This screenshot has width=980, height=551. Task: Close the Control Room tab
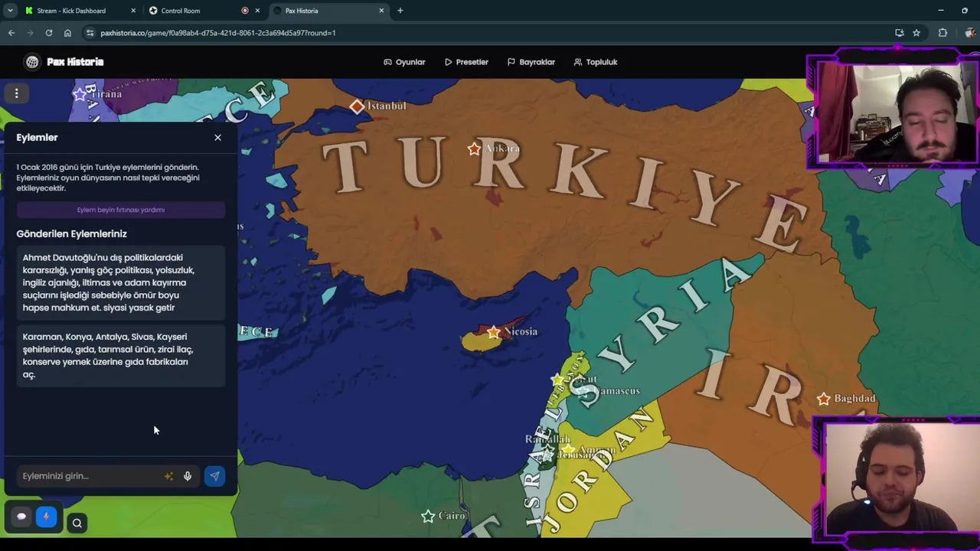click(x=257, y=11)
